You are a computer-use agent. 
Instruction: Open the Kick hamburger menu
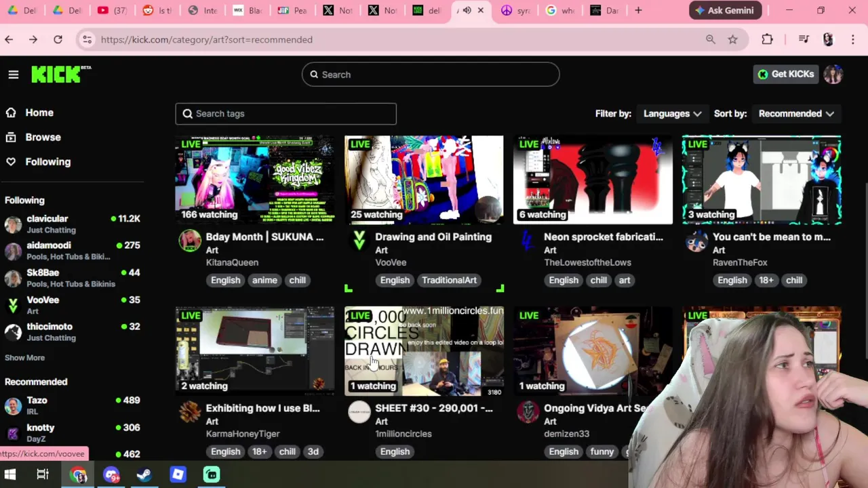point(14,75)
